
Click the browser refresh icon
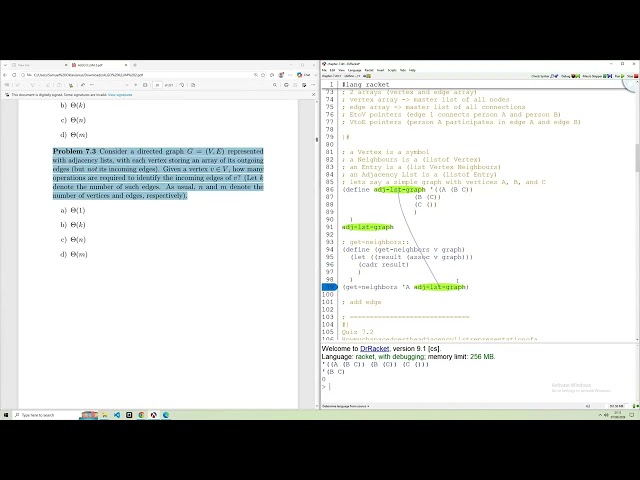click(x=14, y=75)
